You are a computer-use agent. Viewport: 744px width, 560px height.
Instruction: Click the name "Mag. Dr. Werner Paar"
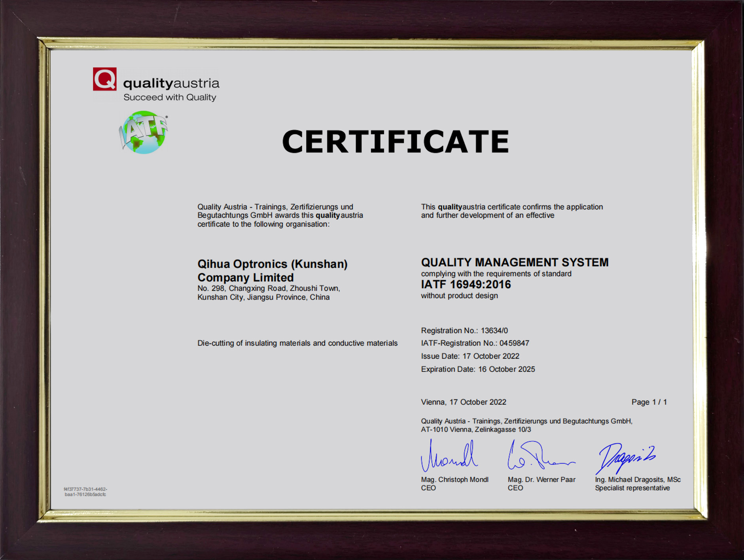541,479
